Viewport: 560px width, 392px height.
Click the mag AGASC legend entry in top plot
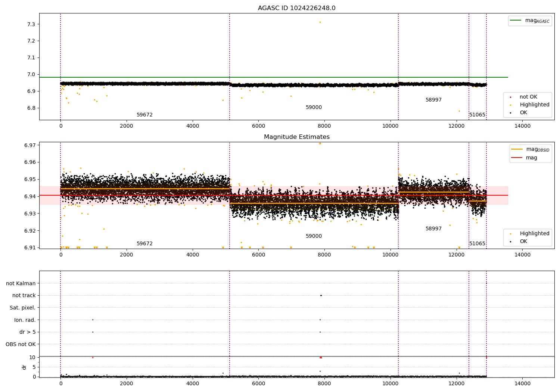(x=530, y=21)
